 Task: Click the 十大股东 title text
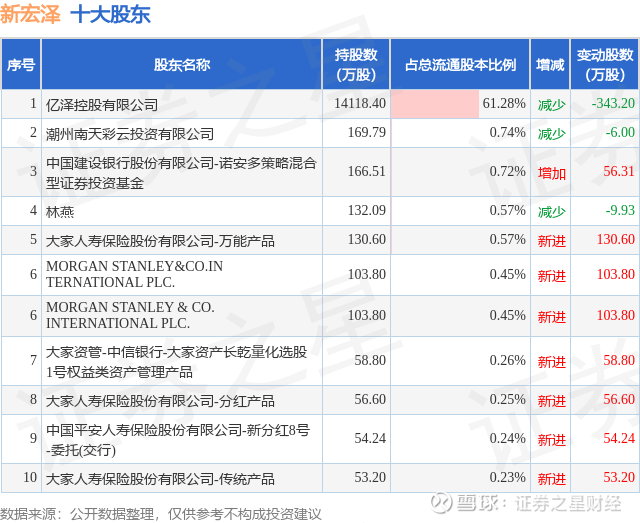click(x=111, y=14)
